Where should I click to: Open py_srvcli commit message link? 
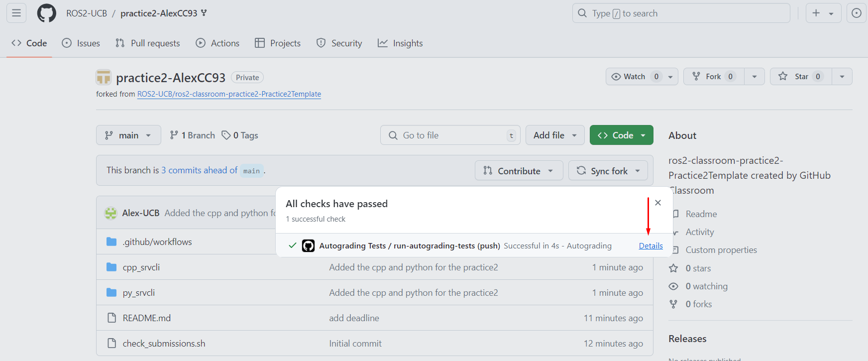click(414, 292)
